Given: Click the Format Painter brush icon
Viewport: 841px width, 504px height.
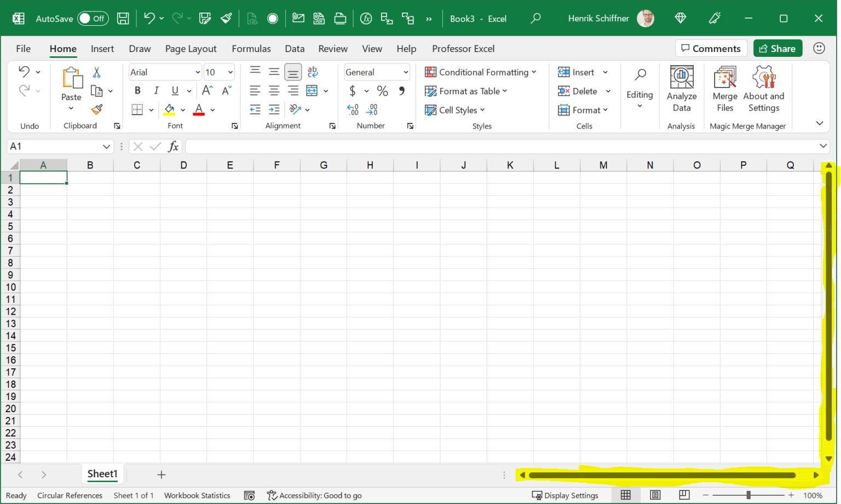Looking at the screenshot, I should pos(97,109).
